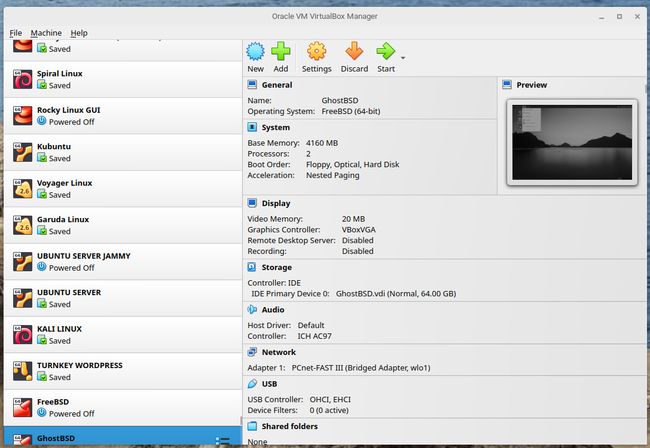This screenshot has width=650, height=448.
Task: Click the Discard saved state icon
Action: point(354,51)
